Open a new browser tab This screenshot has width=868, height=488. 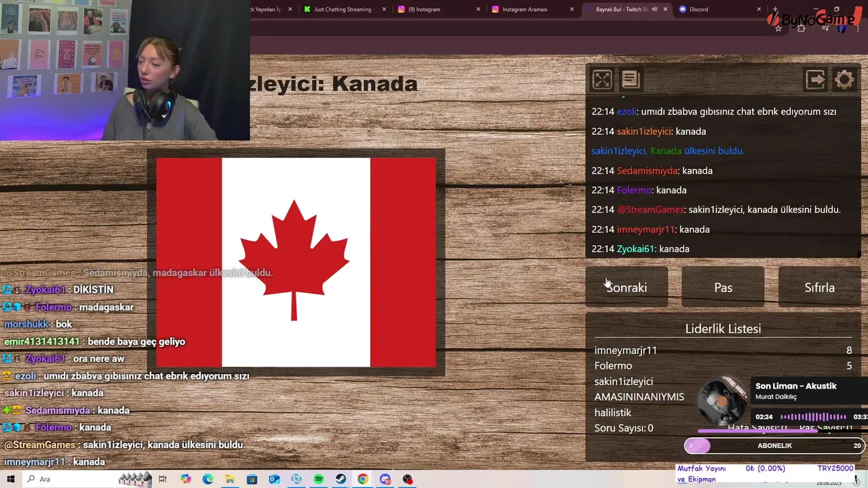[775, 9]
